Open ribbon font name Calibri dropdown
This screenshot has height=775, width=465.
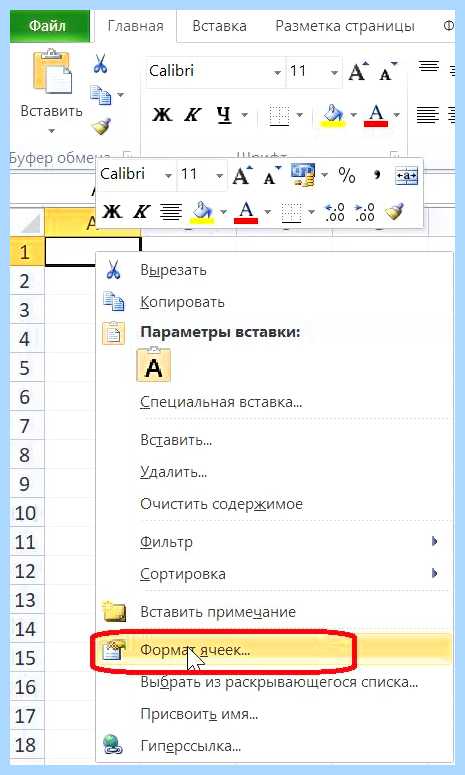(x=278, y=73)
